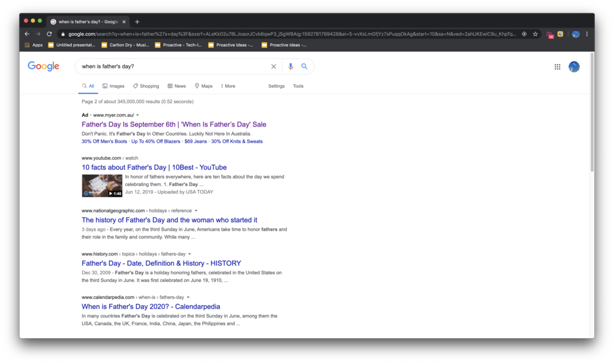Open 'Father's Day Is September 6th' ad link
The height and width of the screenshot is (364, 614).
click(x=174, y=125)
